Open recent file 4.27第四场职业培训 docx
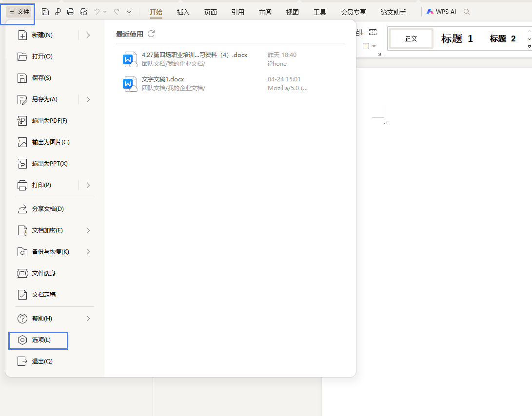Screen dimensions: 532x416 tap(231, 59)
